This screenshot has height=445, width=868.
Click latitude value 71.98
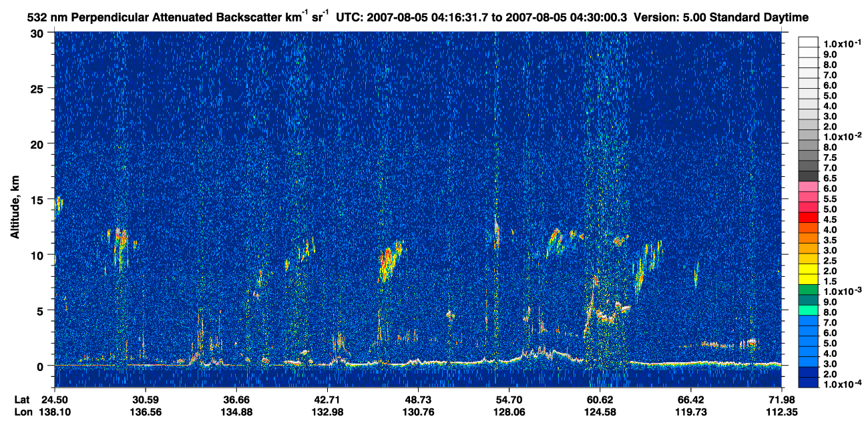[782, 400]
